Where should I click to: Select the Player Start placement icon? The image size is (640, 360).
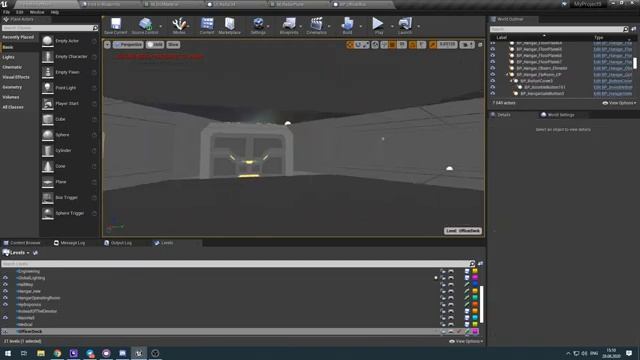pyautogui.click(x=48, y=104)
